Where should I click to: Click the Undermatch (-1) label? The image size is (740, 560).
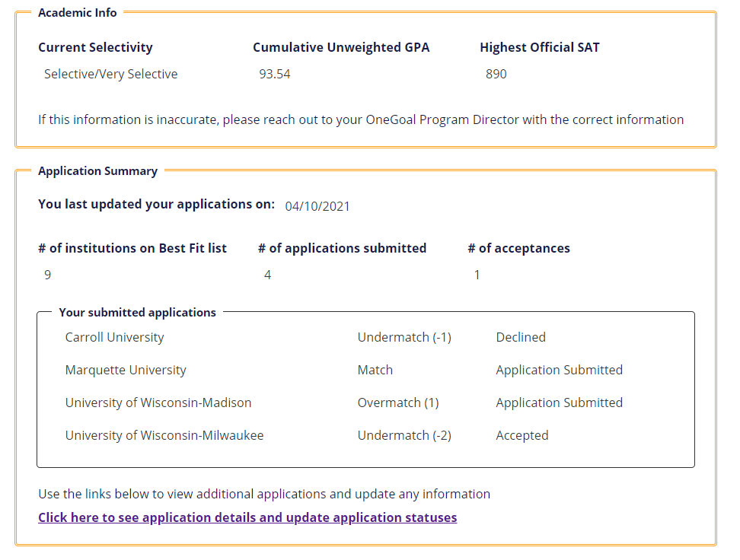click(404, 337)
